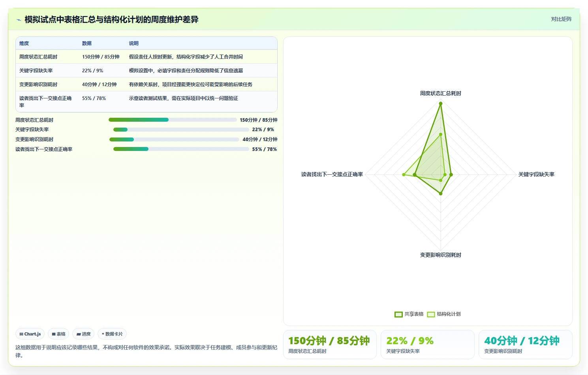Click the 周度状态汇总耗时 progress bar
This screenshot has width=588, height=375.
click(x=173, y=120)
